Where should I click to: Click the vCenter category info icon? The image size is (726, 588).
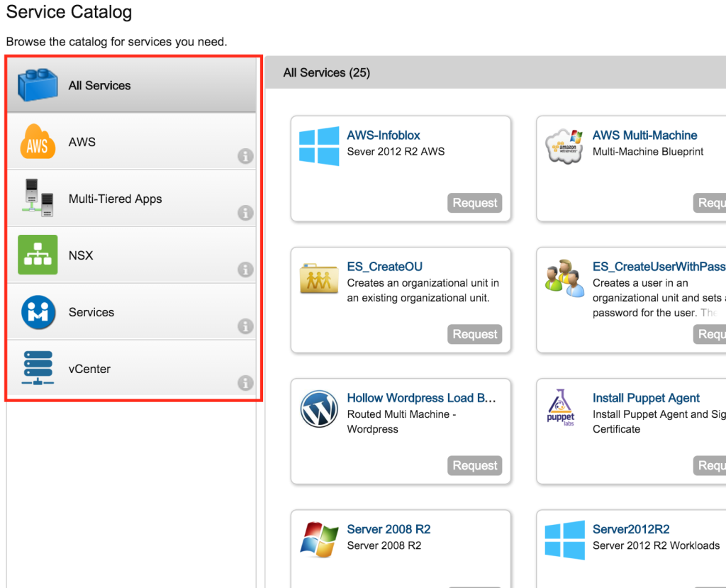(x=245, y=383)
